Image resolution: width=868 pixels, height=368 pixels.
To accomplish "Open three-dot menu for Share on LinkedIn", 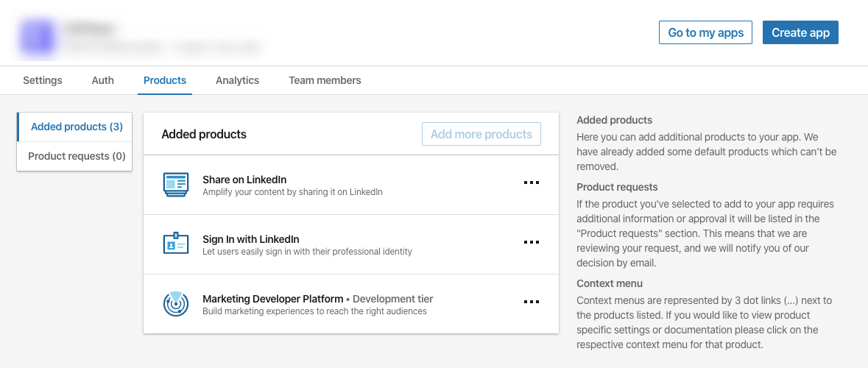I will click(x=531, y=183).
